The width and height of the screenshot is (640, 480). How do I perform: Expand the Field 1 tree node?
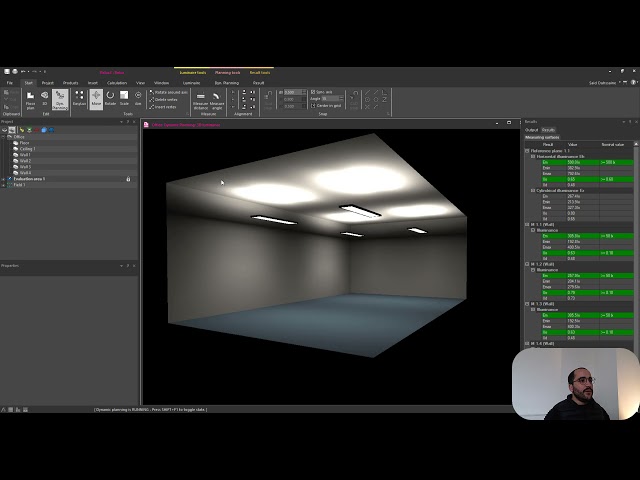click(4, 185)
